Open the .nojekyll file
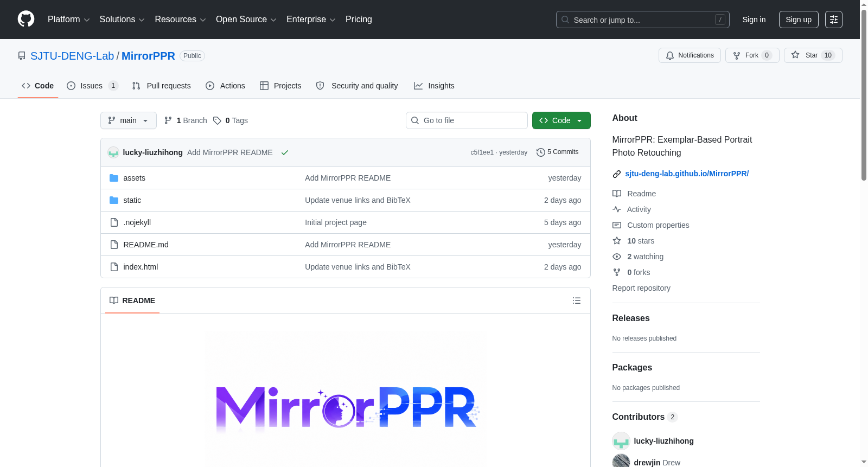The image size is (868, 467). tap(137, 222)
